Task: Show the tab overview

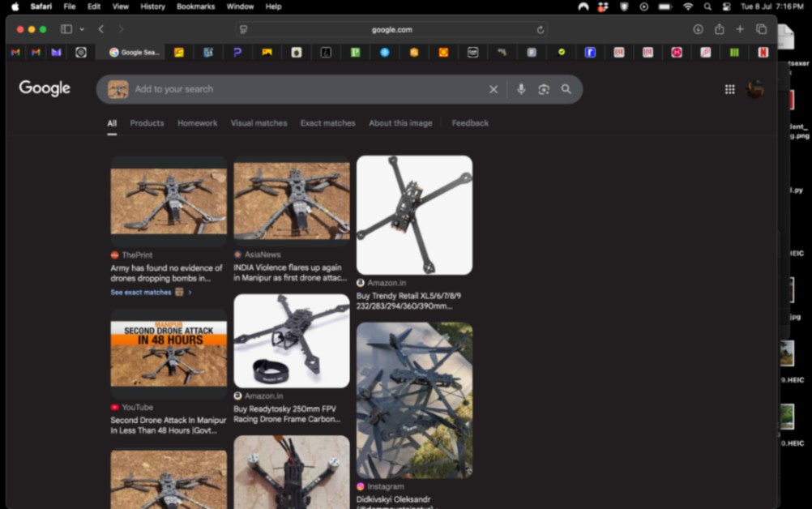Action: tap(761, 29)
